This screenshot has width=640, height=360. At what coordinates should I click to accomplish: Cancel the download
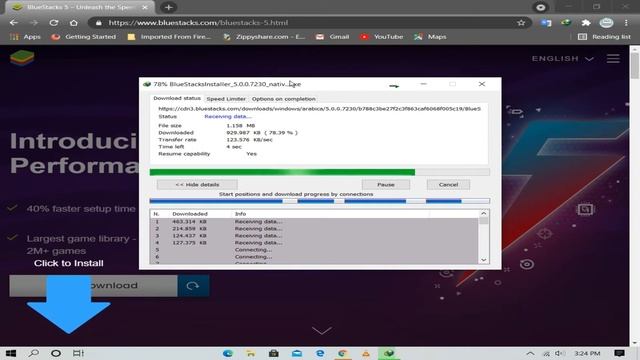[x=448, y=184]
